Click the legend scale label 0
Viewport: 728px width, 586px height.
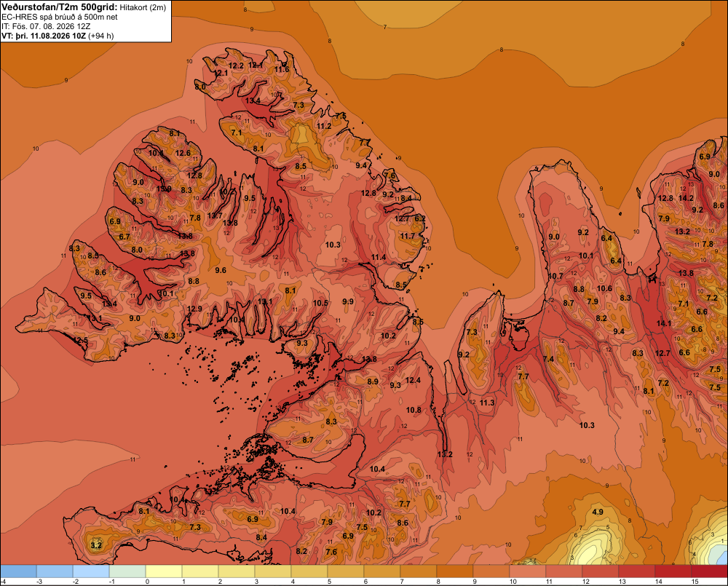tap(148, 582)
